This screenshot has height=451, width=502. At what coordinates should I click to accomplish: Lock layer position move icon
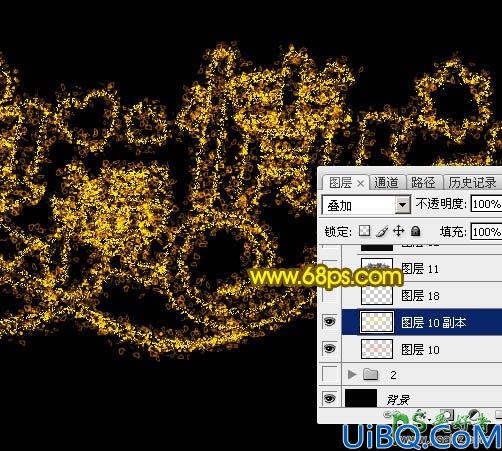coord(399,231)
